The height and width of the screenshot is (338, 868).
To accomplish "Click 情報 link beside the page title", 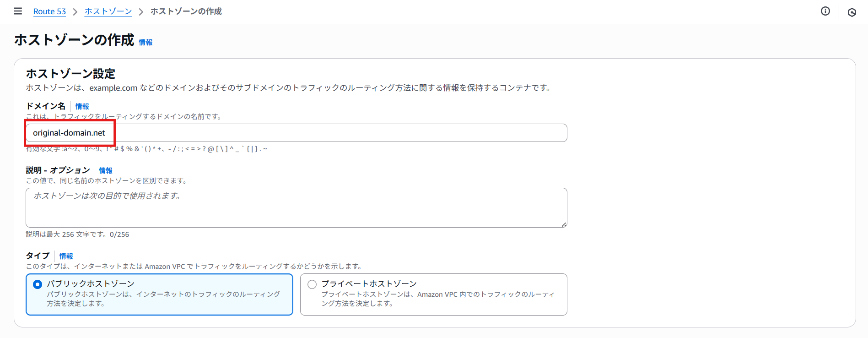I will 146,42.
